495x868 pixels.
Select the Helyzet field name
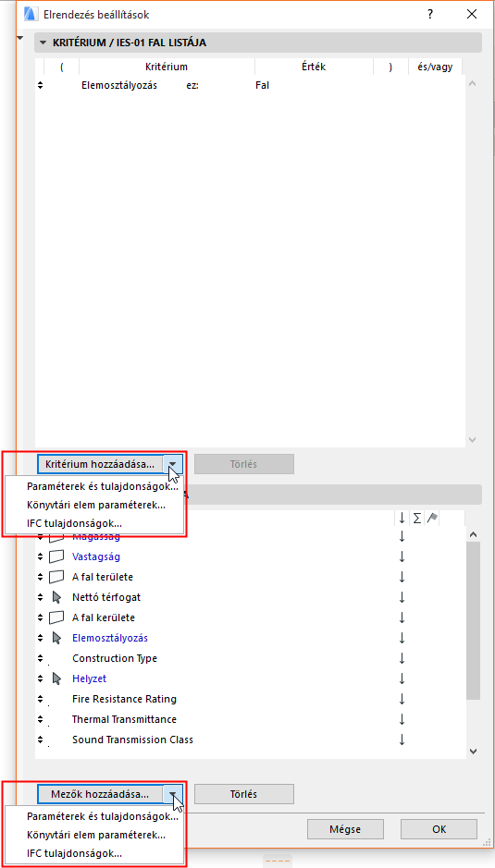89,679
